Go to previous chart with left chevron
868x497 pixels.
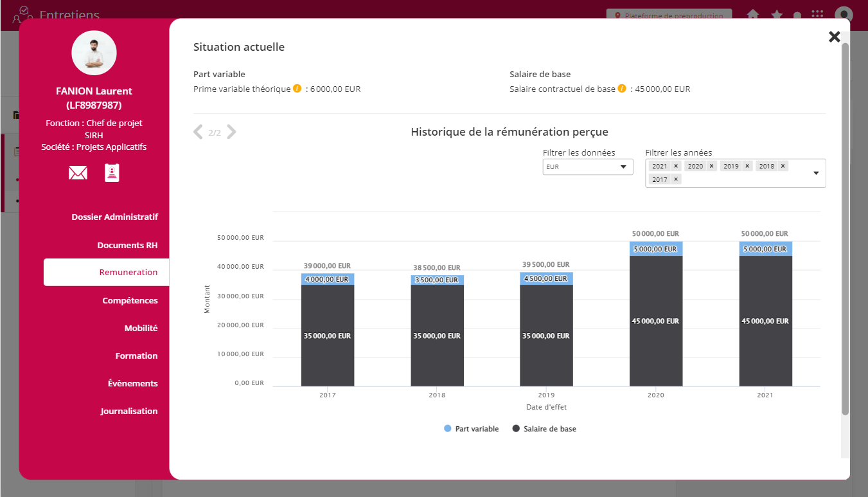tap(199, 132)
